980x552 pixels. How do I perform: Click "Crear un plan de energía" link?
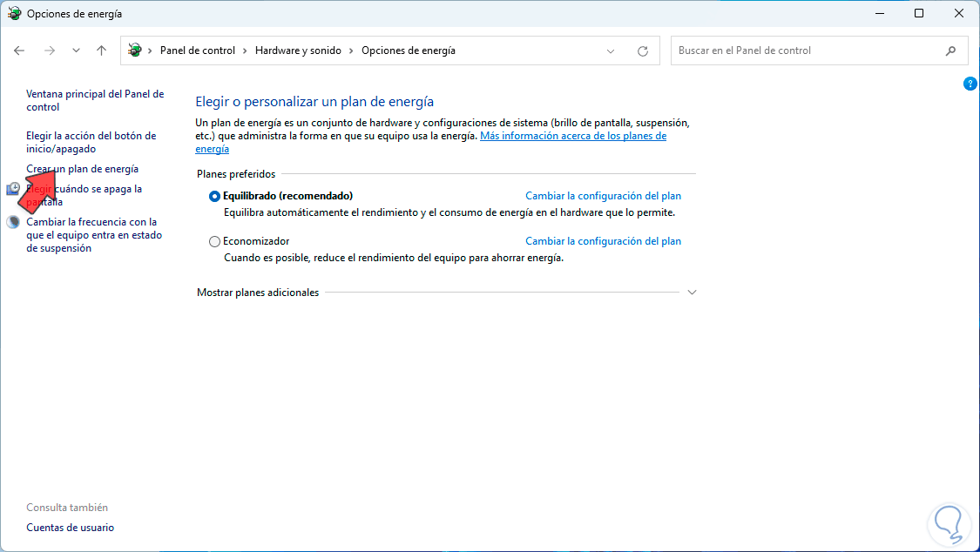(x=83, y=169)
